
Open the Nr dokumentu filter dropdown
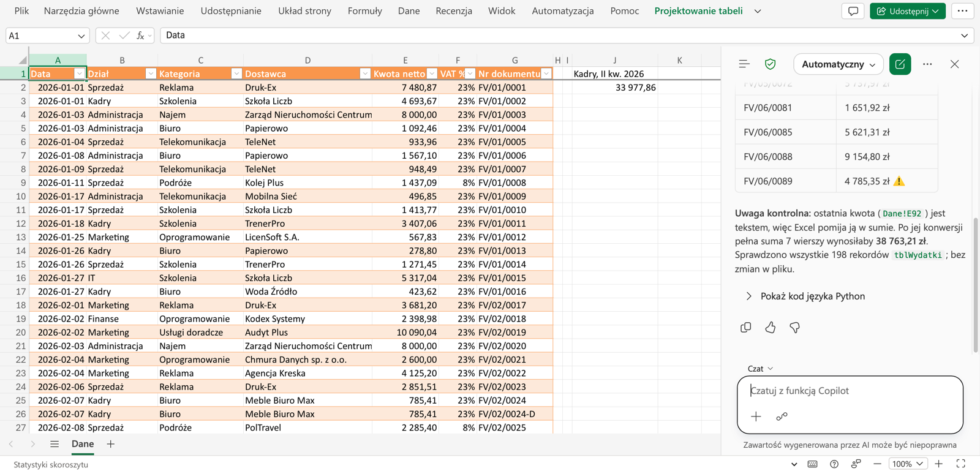click(546, 73)
